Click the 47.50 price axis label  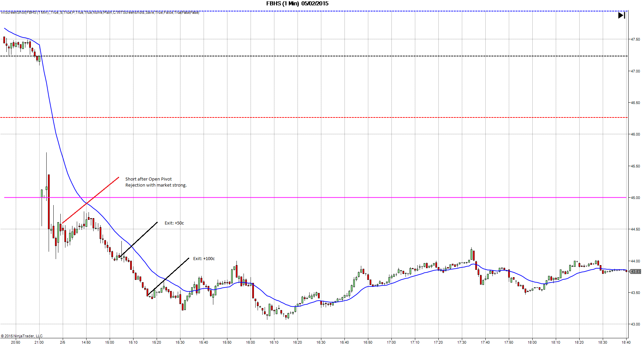pyautogui.click(x=635, y=39)
